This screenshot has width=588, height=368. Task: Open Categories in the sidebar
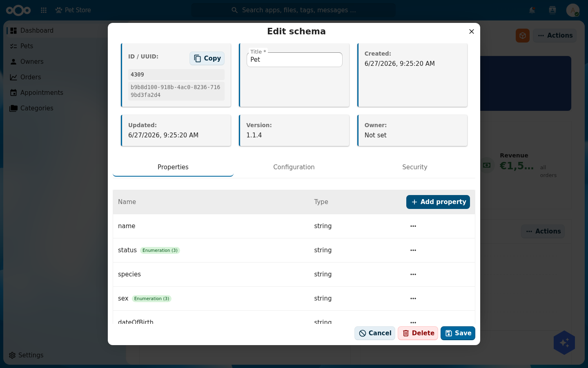37,108
